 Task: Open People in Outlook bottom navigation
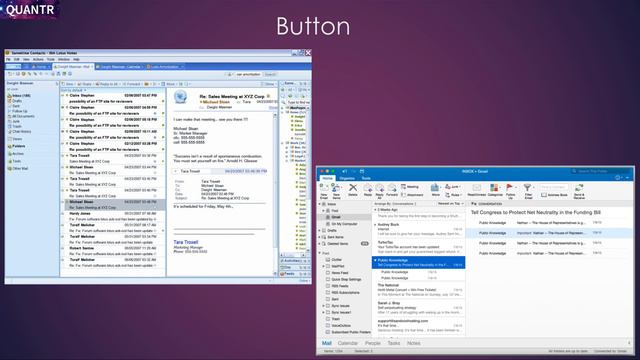pos(373,343)
